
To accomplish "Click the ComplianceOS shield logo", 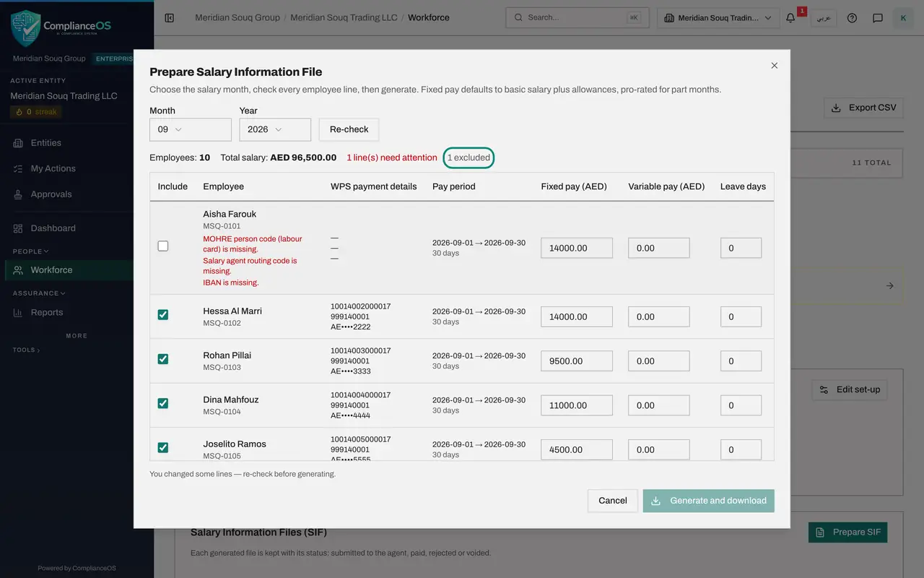I will pos(26,27).
